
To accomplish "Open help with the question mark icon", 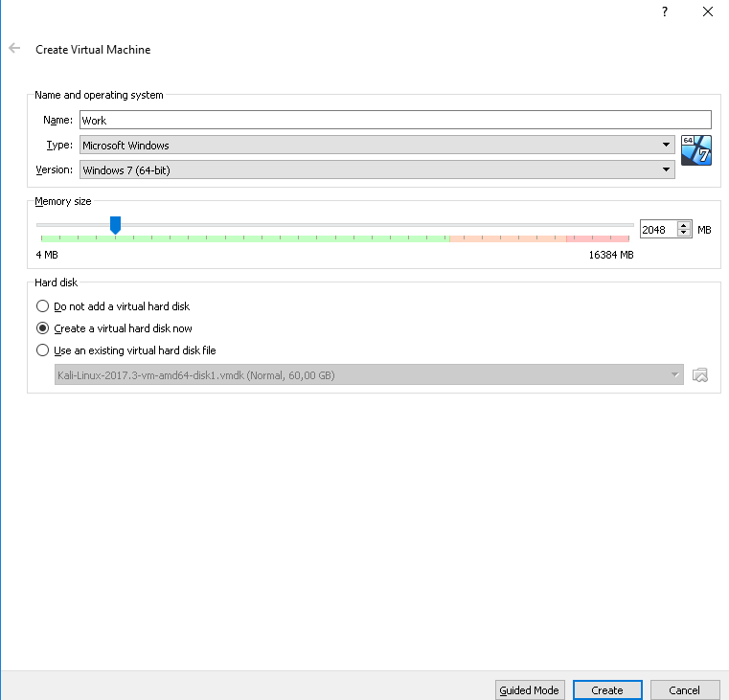I will click(665, 11).
